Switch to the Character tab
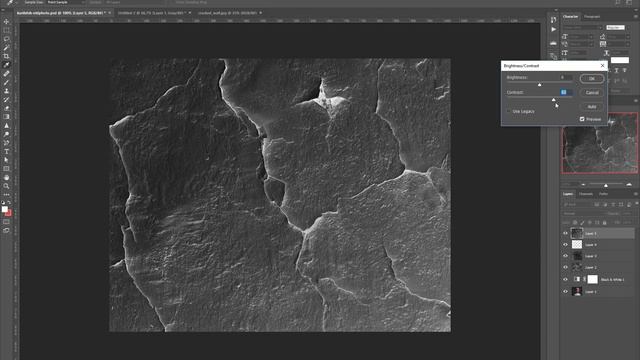The image size is (640, 360). tap(570, 17)
